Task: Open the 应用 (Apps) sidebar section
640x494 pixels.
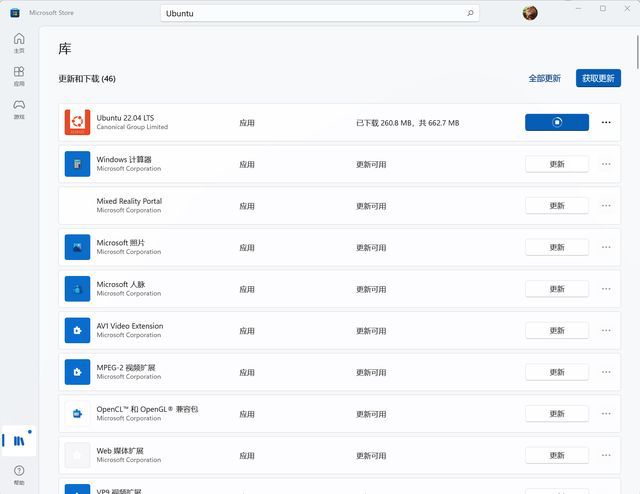Action: click(x=19, y=75)
